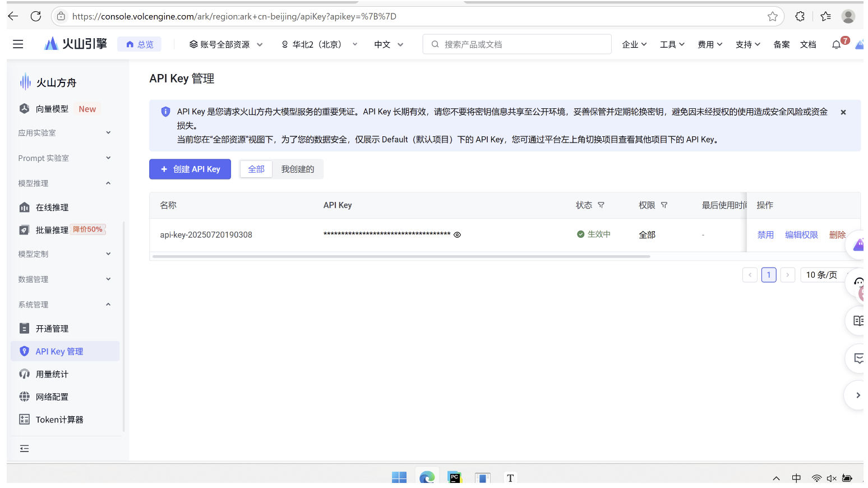
Task: Click the 创建 API Key button
Action: click(x=190, y=169)
